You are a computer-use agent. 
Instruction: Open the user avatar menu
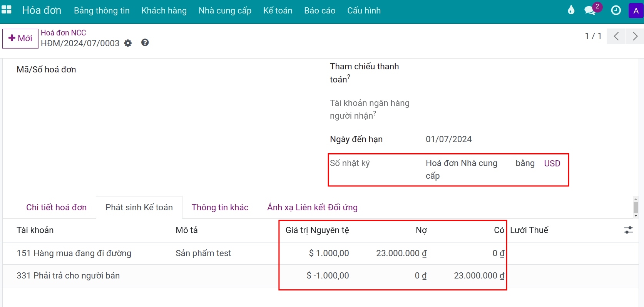tap(636, 11)
